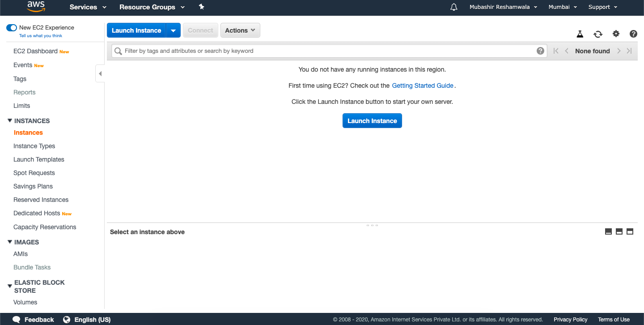644x325 pixels.
Task: Open the Actions dropdown
Action: [x=240, y=30]
